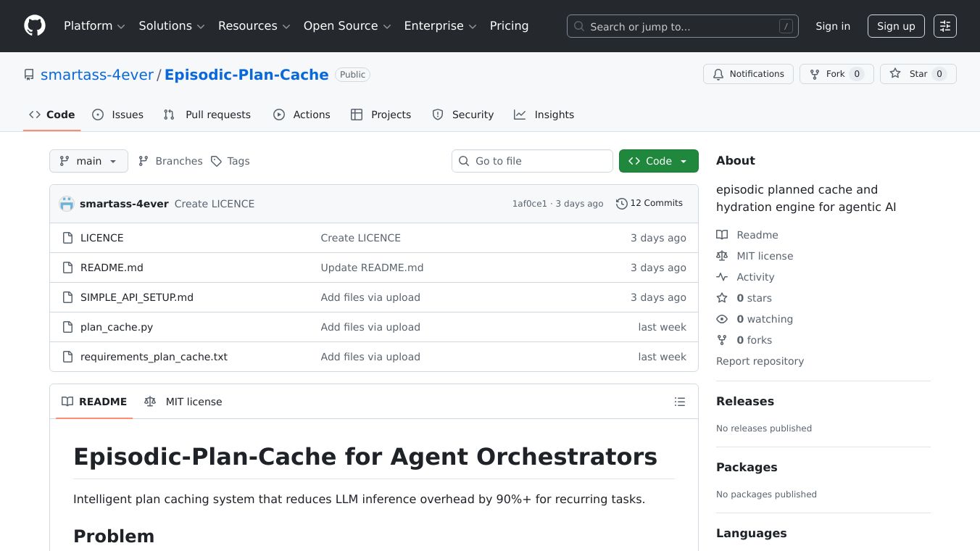Star this repository
The width and height of the screenshot is (980, 551).
click(x=918, y=74)
